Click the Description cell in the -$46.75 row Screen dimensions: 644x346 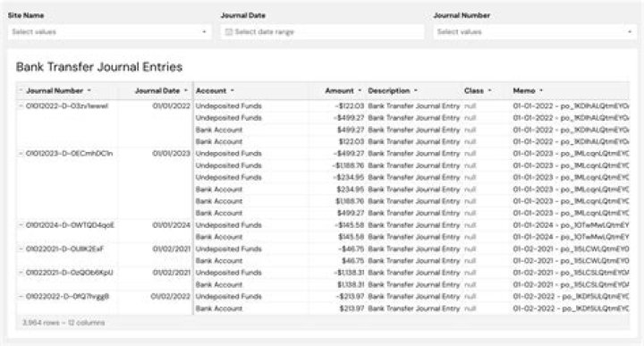pos(414,249)
